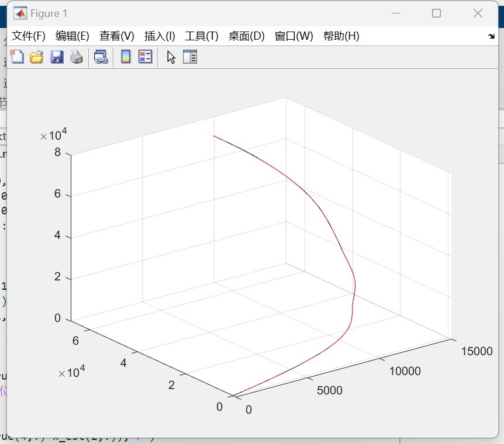Image resolution: width=504 pixels, height=444 pixels.
Task: Insert a legend via the toolbar icon
Action: click(x=145, y=57)
